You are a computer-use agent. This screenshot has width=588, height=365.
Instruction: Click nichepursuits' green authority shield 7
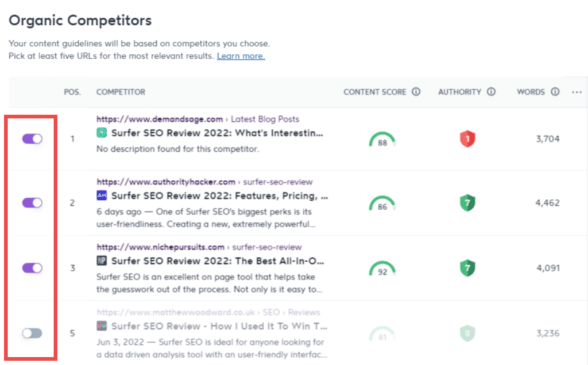coord(467,268)
